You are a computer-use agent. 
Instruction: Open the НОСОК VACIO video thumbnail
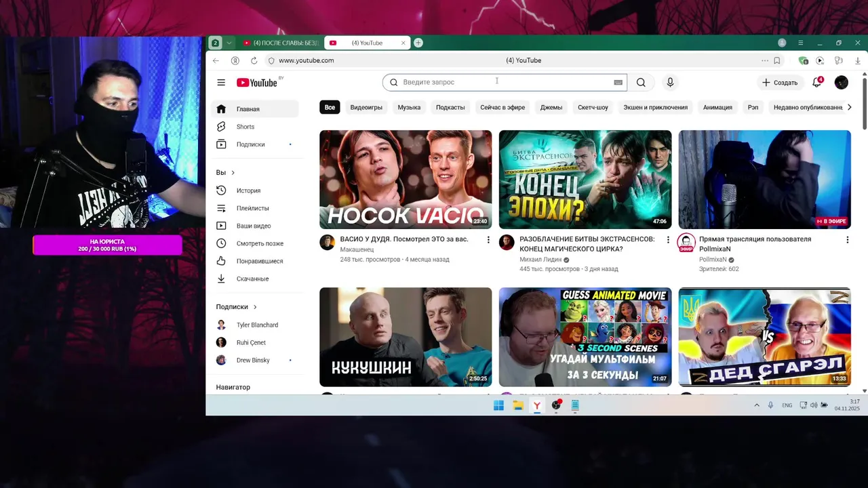click(406, 180)
